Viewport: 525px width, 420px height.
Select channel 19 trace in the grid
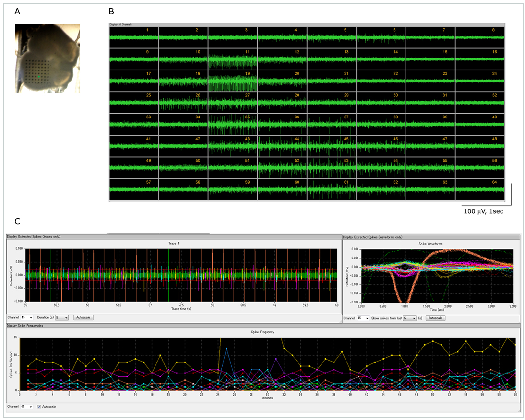click(x=233, y=81)
